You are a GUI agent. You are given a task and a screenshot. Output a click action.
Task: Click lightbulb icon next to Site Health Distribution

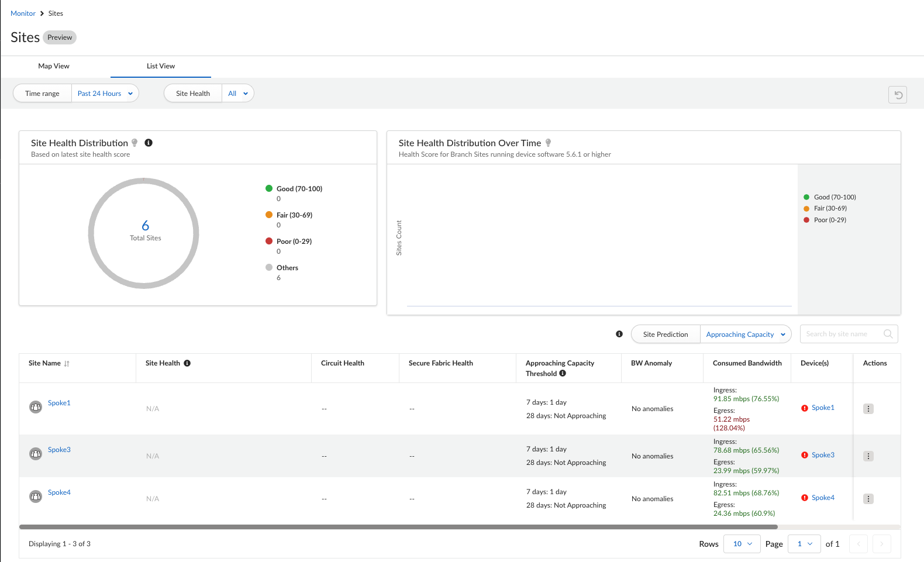click(135, 143)
